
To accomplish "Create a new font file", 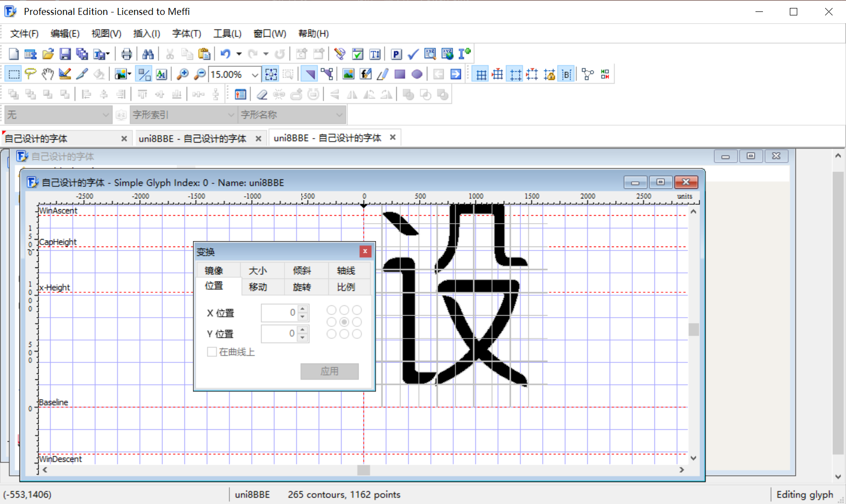I will 13,54.
